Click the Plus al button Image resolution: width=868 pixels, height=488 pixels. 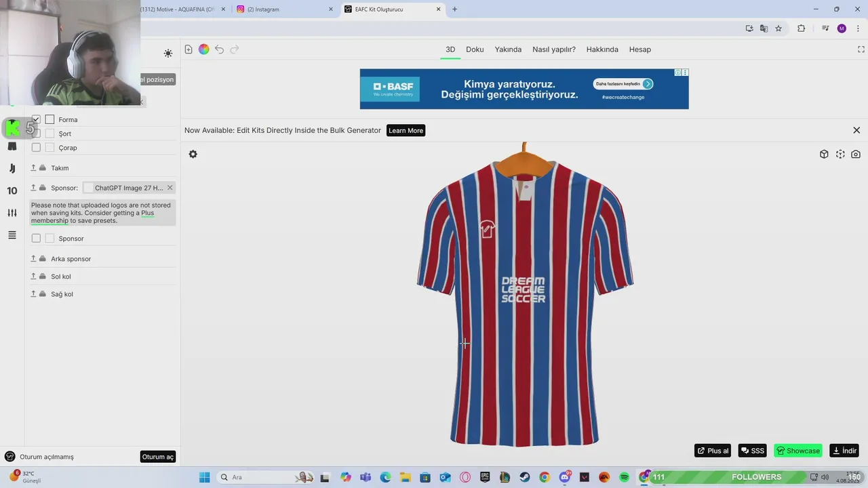coord(713,451)
